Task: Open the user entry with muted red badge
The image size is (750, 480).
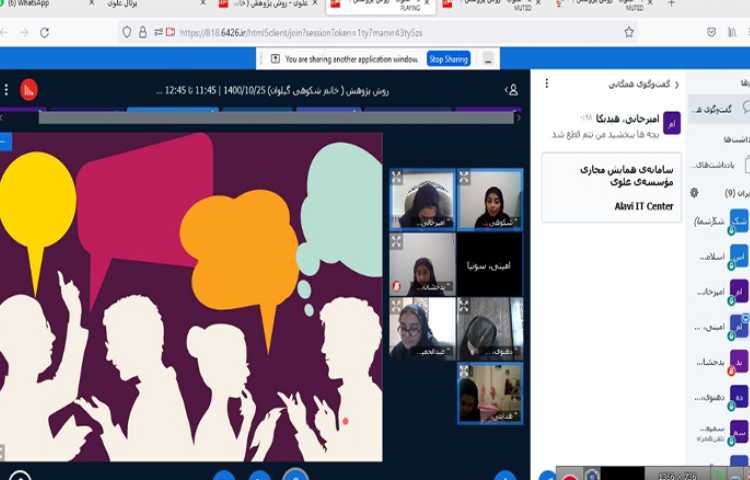Action: pos(721,362)
